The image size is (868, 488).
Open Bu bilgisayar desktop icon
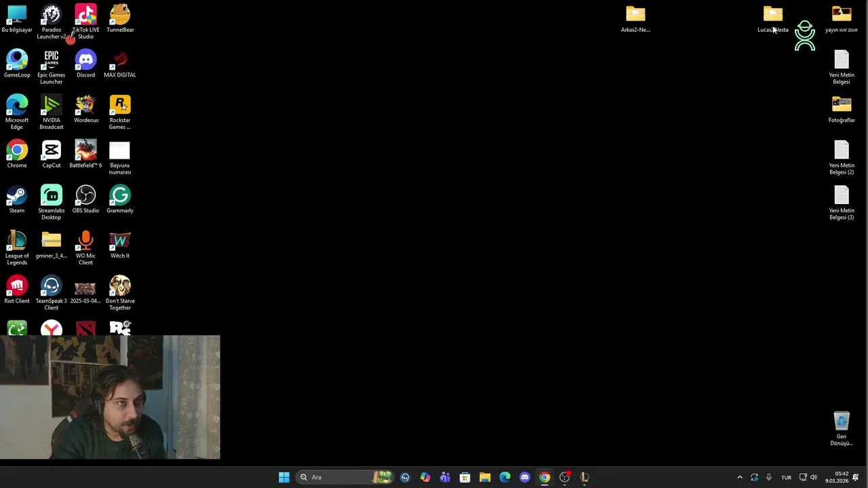17,19
